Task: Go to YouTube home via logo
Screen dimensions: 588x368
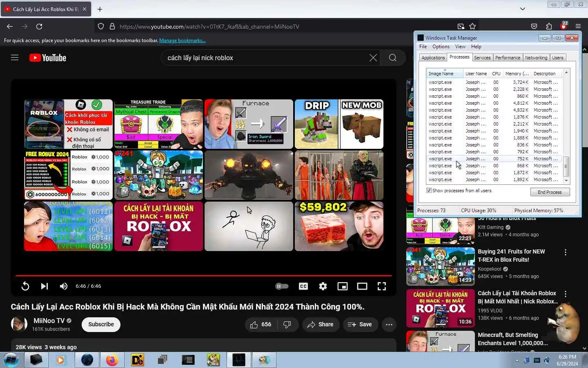Action: [x=48, y=58]
